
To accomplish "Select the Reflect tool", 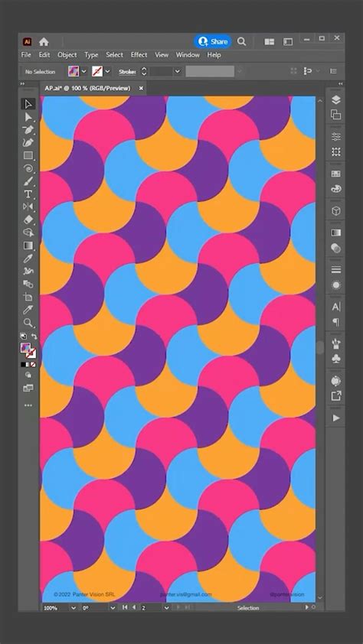I will (x=28, y=207).
